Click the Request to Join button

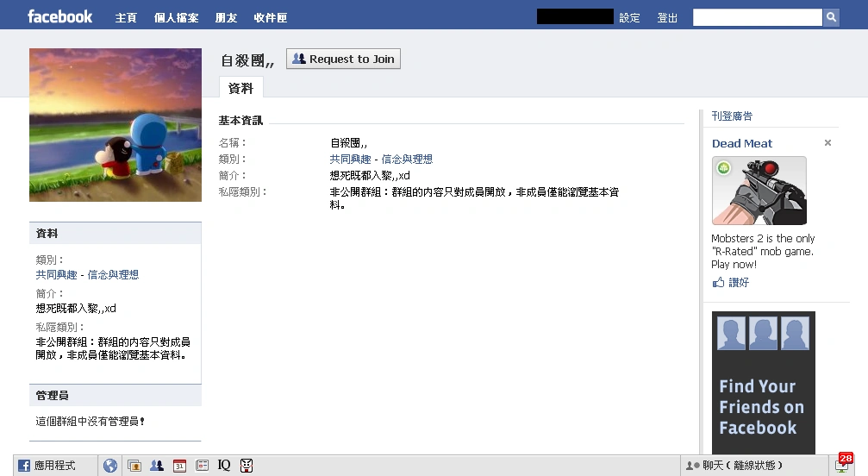343,59
